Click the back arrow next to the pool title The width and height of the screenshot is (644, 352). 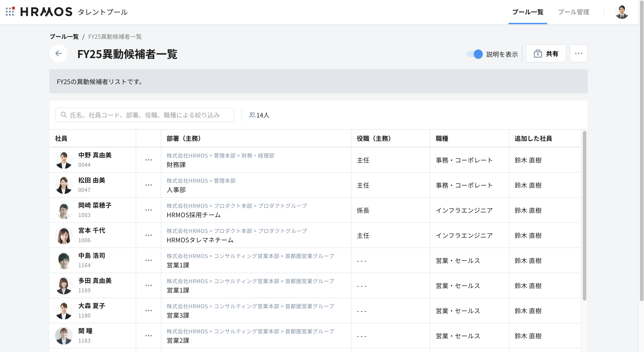(59, 53)
